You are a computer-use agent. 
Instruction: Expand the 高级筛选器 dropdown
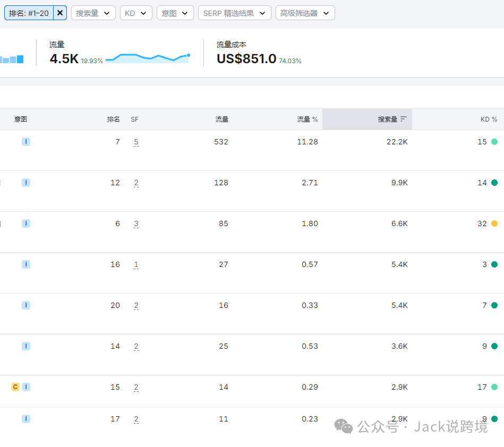pyautogui.click(x=305, y=13)
